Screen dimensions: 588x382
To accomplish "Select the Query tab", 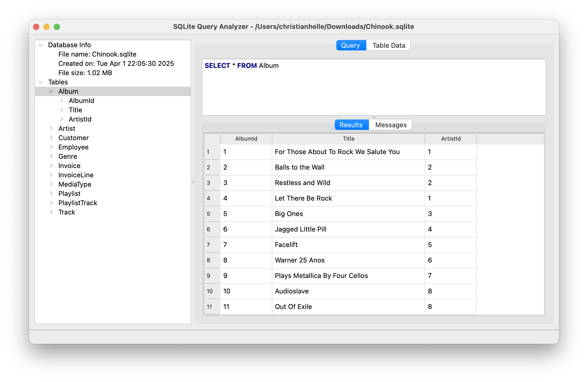I will [x=350, y=45].
